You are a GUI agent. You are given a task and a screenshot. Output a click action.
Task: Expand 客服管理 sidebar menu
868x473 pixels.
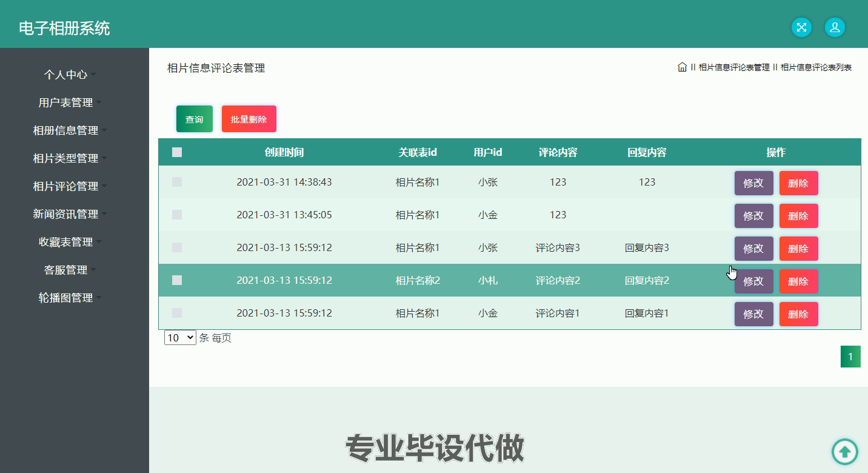coord(70,270)
